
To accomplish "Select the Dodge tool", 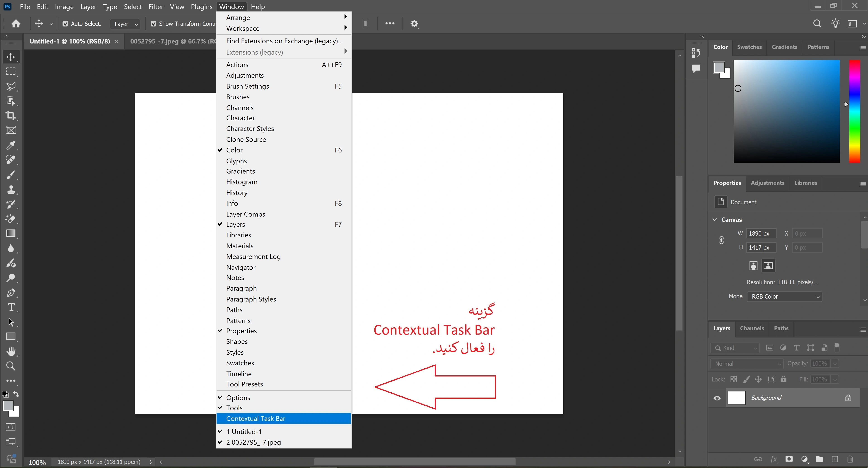I will tap(11, 278).
